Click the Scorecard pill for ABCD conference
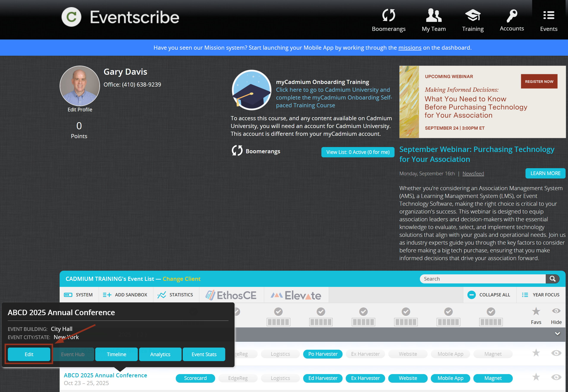 (195, 378)
